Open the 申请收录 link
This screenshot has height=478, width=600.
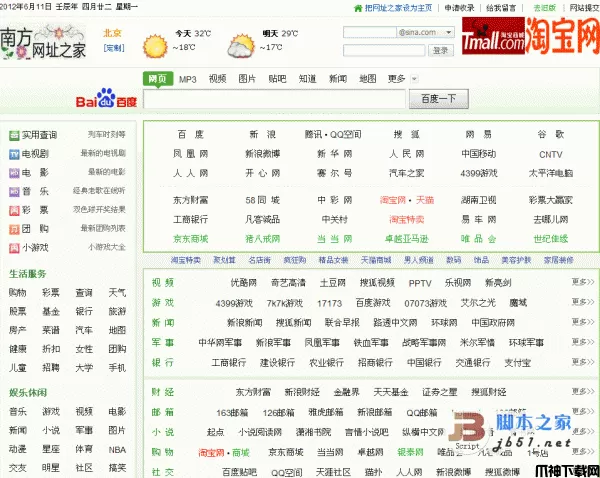(x=459, y=8)
